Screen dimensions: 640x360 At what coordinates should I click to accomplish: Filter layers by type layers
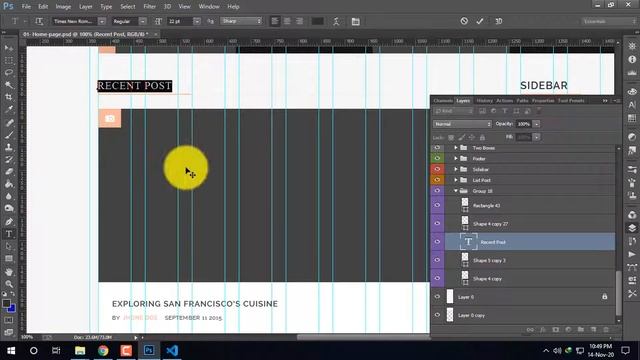click(504, 111)
